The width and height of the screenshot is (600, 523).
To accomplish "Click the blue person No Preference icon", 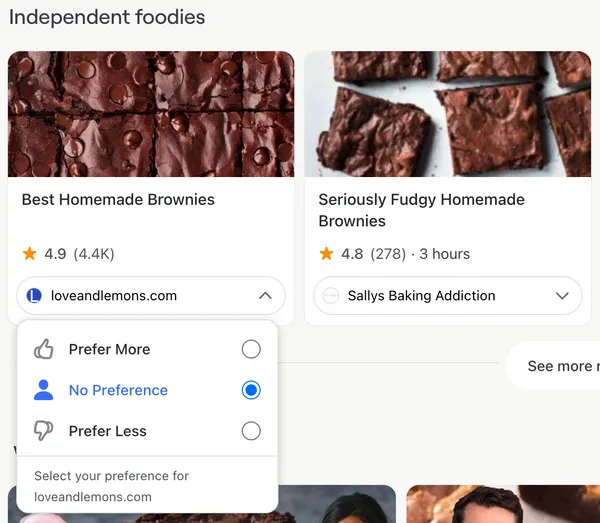I will pyautogui.click(x=44, y=390).
